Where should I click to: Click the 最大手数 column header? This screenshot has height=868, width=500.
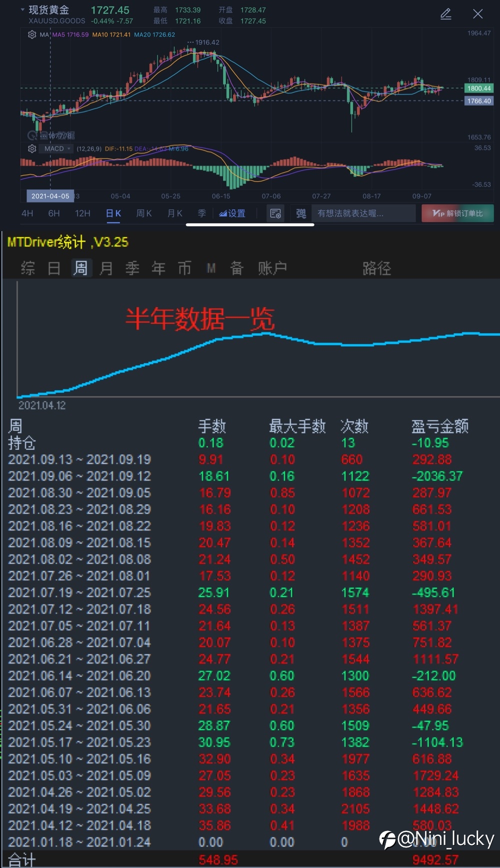[297, 426]
